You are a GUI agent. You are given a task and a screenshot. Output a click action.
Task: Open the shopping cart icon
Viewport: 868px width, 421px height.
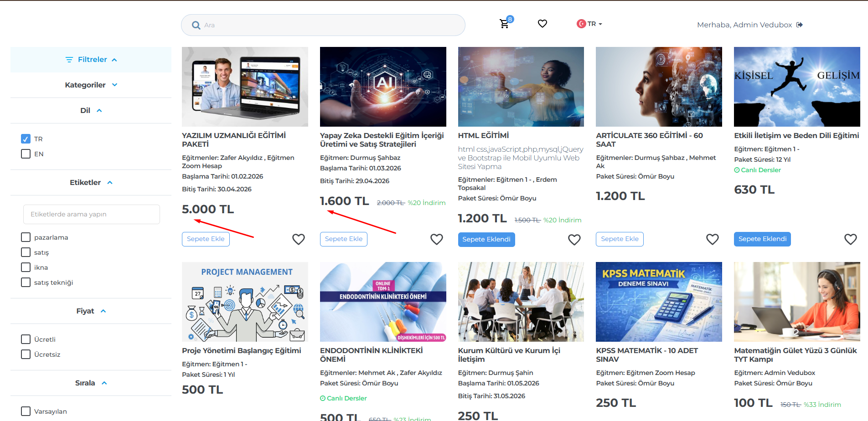tap(504, 24)
